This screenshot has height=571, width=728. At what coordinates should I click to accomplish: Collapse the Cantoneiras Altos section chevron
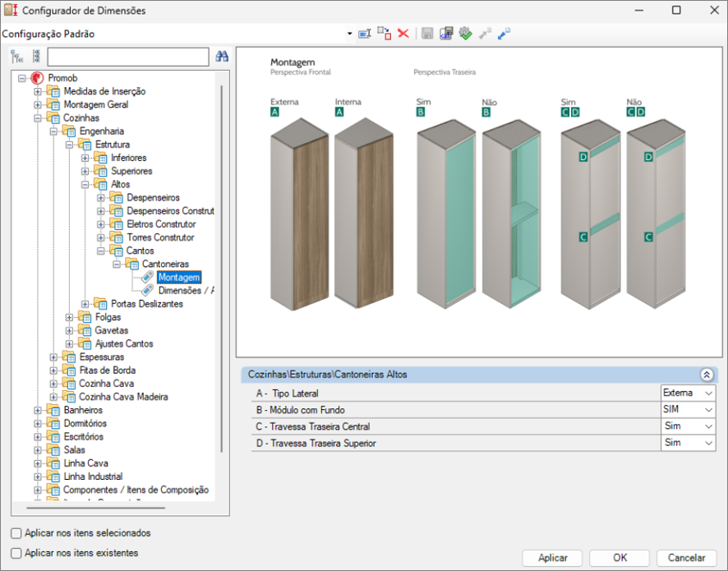point(707,375)
